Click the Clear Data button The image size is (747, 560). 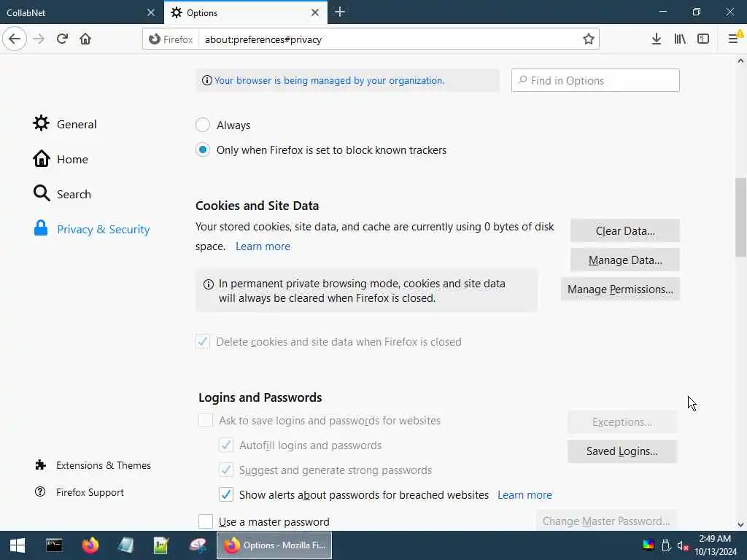pyautogui.click(x=625, y=231)
